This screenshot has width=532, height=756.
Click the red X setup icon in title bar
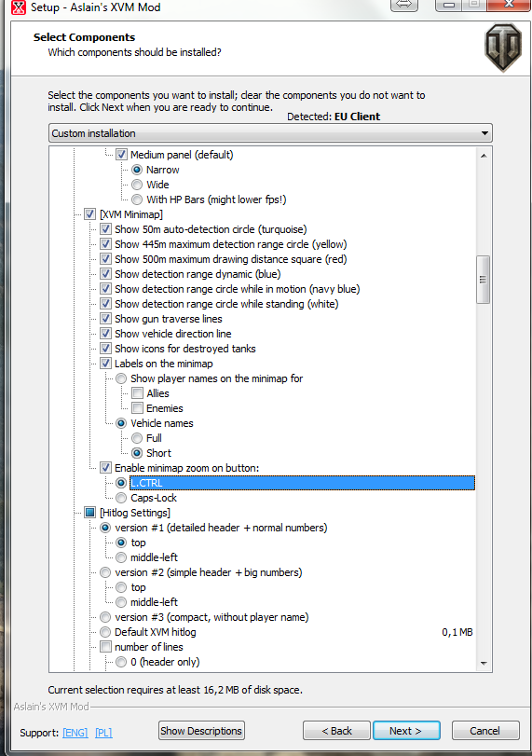[x=19, y=7]
